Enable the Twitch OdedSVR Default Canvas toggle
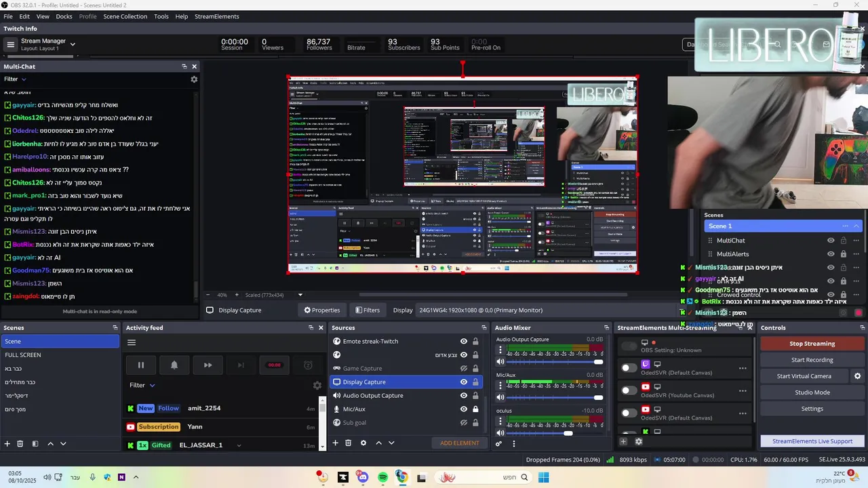 [629, 368]
